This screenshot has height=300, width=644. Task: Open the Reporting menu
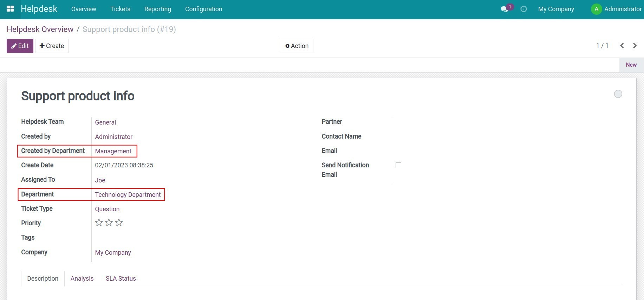pyautogui.click(x=157, y=9)
